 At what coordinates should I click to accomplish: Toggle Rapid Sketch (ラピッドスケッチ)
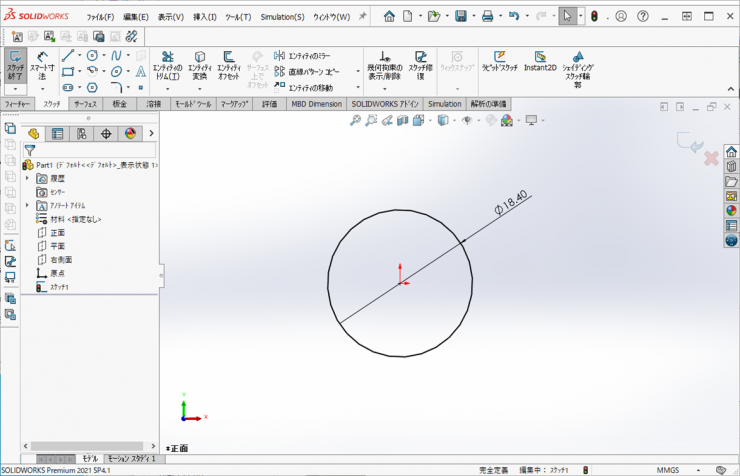[x=500, y=61]
